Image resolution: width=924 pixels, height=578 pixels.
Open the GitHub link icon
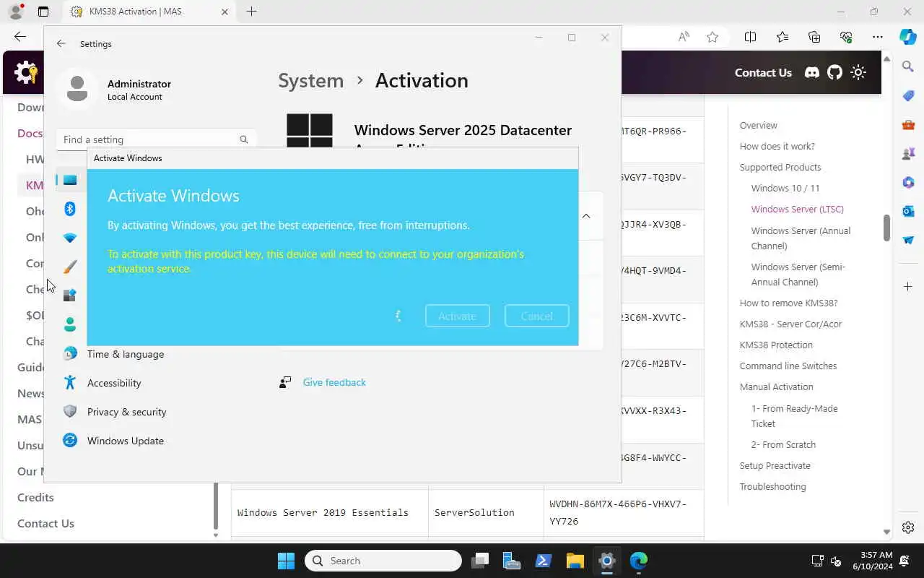tap(835, 72)
